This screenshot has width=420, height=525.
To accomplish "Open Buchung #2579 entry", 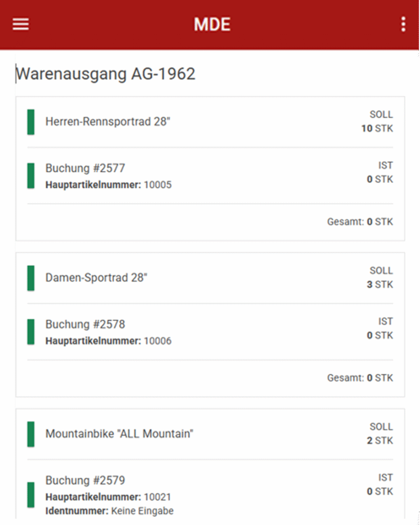I will coord(85,480).
